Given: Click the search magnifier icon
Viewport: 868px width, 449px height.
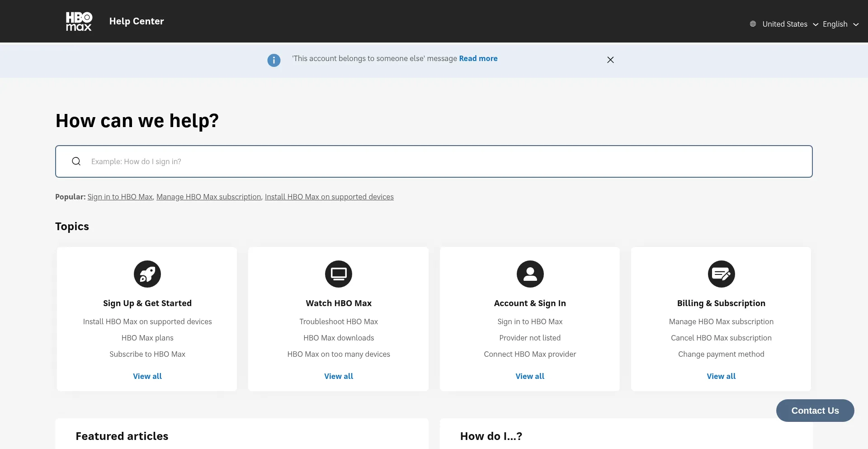Looking at the screenshot, I should pos(76,161).
